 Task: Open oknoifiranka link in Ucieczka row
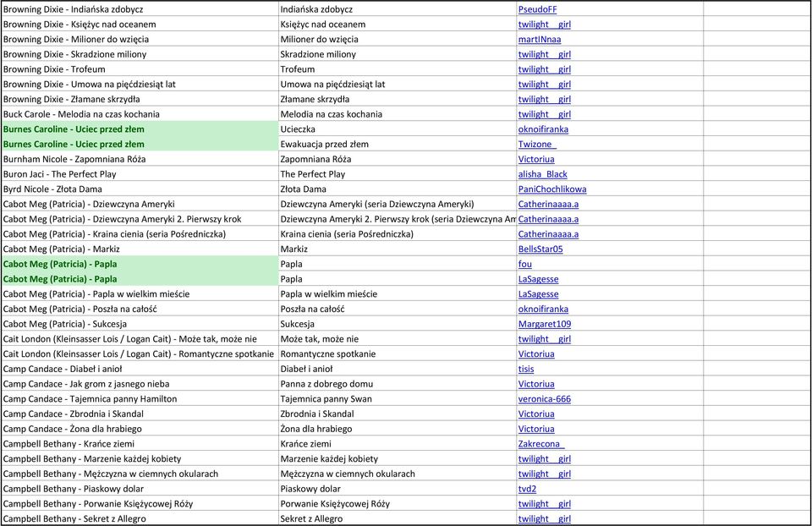(543, 129)
